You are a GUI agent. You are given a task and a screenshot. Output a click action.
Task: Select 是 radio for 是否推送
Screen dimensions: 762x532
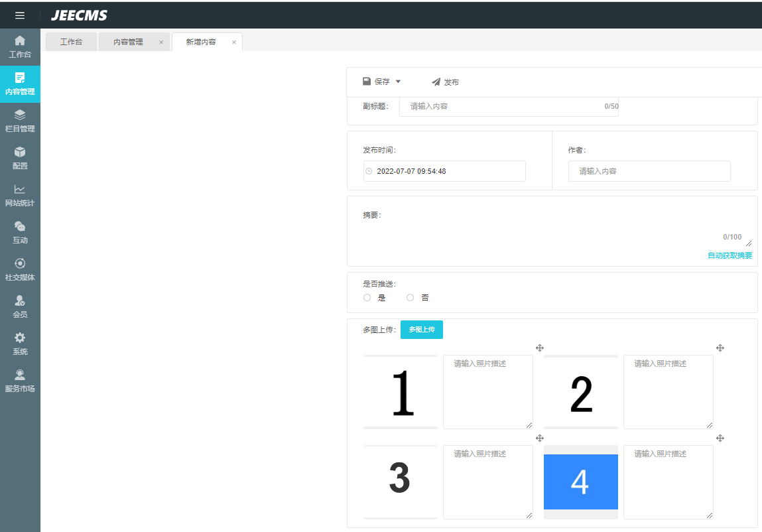[367, 298]
